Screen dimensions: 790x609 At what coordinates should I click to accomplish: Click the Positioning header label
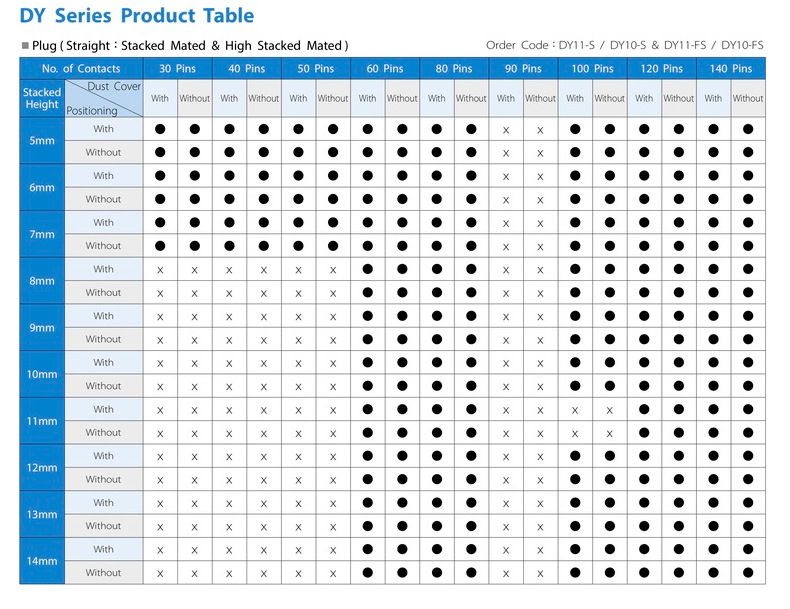tap(92, 111)
